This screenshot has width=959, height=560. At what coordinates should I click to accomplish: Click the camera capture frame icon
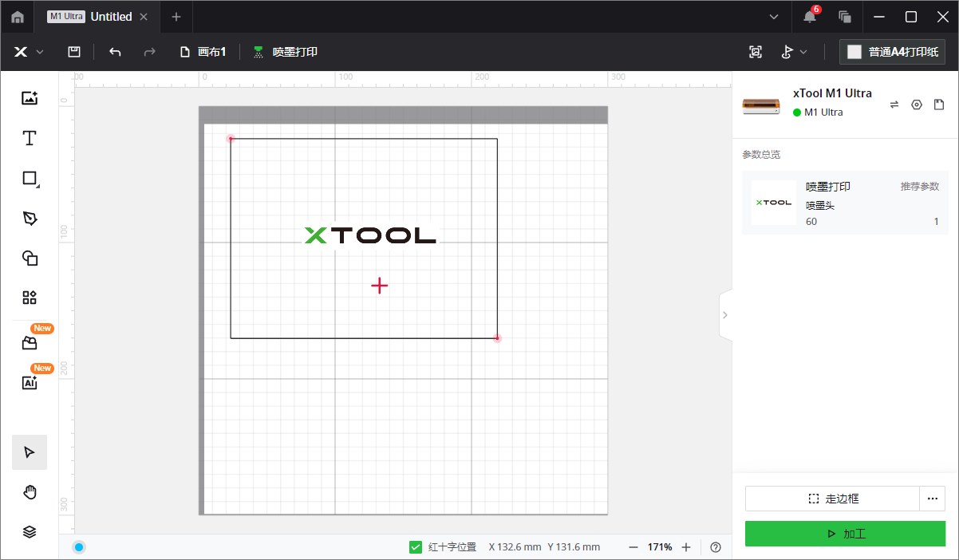756,52
